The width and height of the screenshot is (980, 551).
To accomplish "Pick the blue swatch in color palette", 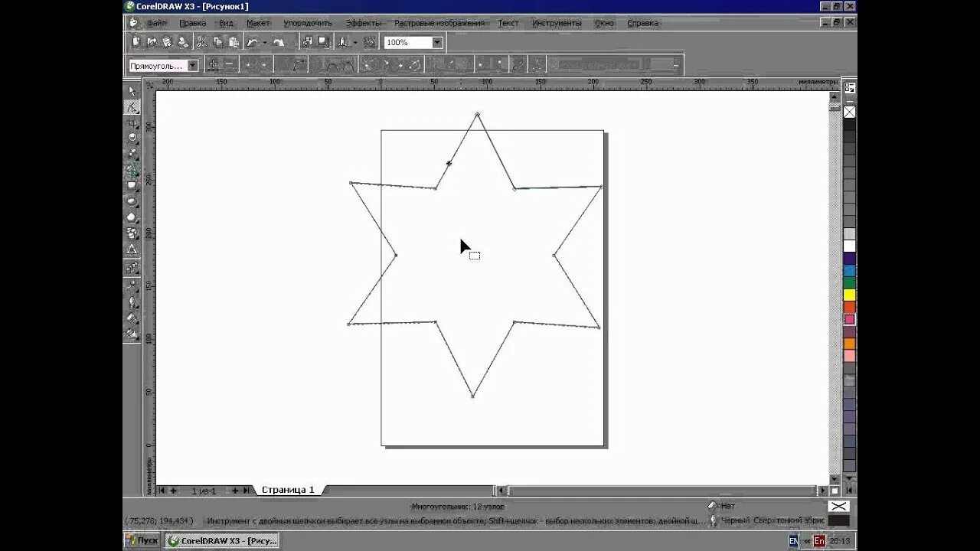I will pyautogui.click(x=849, y=270).
